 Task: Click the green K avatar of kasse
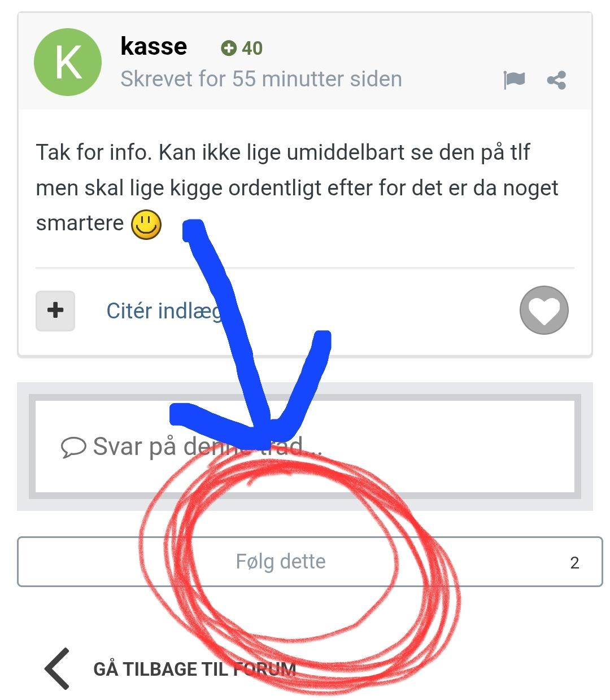click(68, 62)
